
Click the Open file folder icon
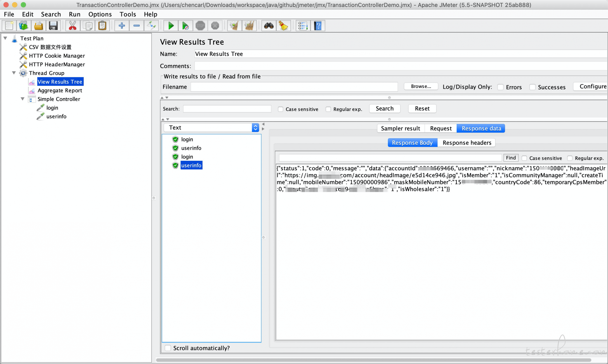[x=39, y=26]
